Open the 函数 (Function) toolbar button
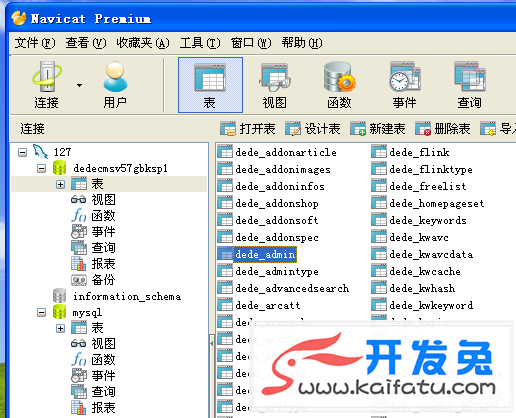Image resolution: width=516 pixels, height=418 pixels. coord(339,85)
